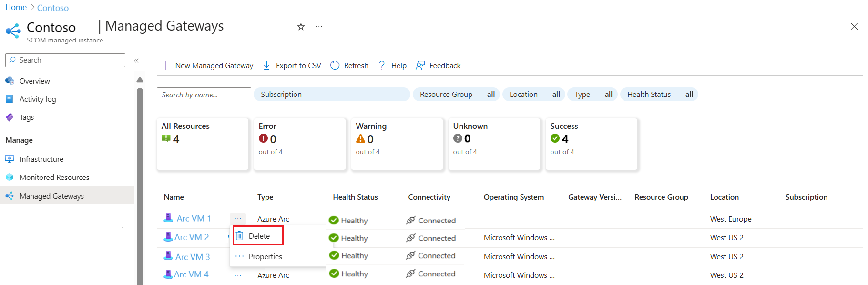Open the more options ellipsis beside title
This screenshot has width=868, height=285.
click(x=319, y=27)
